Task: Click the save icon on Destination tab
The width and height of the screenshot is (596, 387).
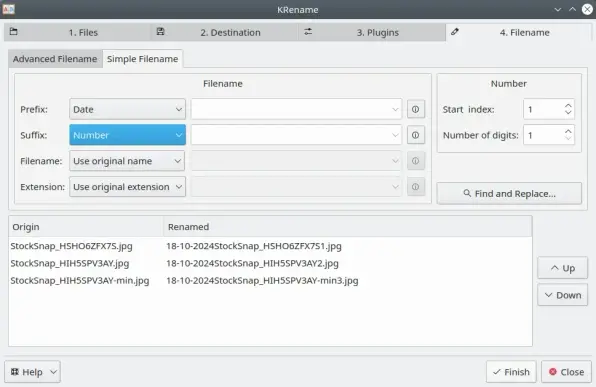Action: (x=160, y=32)
